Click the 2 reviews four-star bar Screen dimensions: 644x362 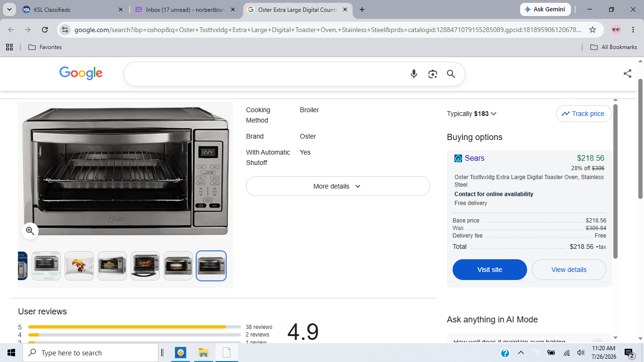(134, 335)
